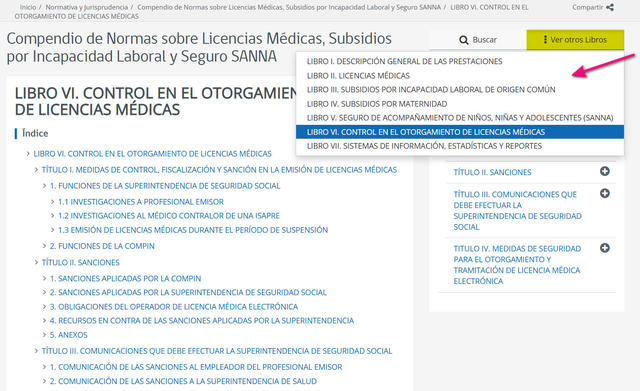Open 1.2 INVESTIGACIONES AL MÉDICO CONTRALOR DE UNA ISAPRE
The width and height of the screenshot is (640, 391).
point(169,215)
